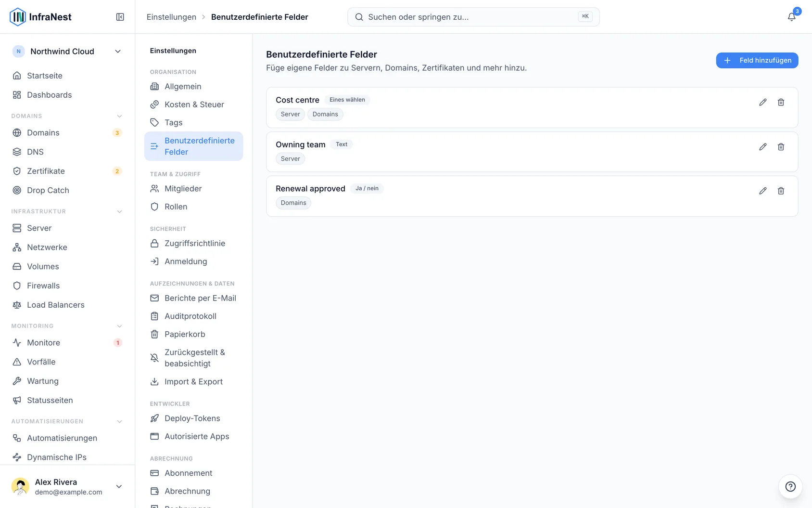Edit the Owning team field

tap(763, 147)
